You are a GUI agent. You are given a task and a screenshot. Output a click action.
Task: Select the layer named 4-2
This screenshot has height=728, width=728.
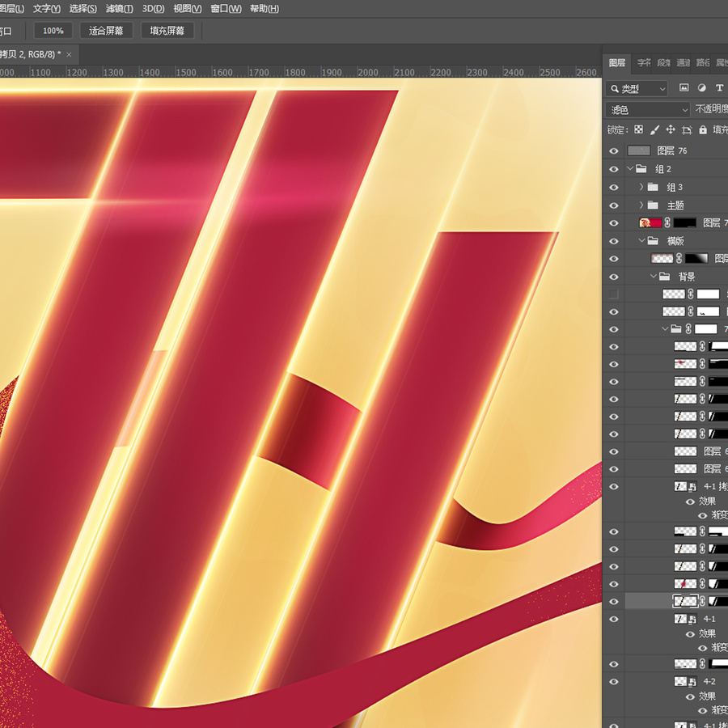pos(709,682)
